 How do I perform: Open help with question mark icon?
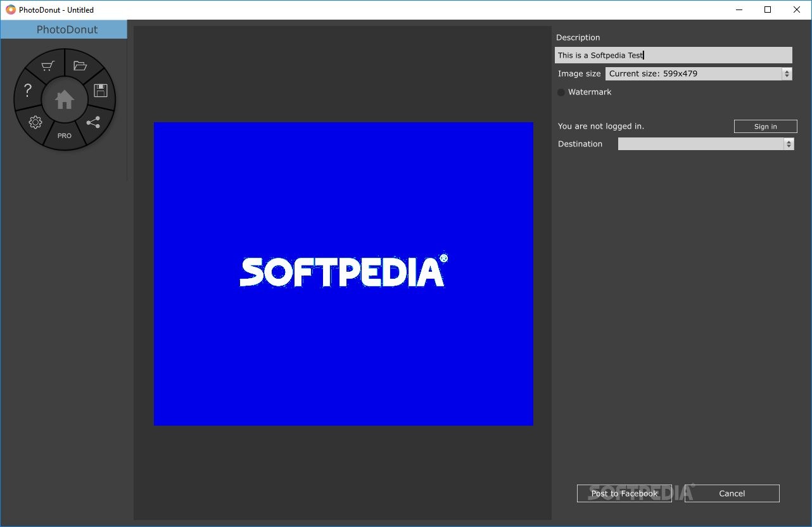28,91
